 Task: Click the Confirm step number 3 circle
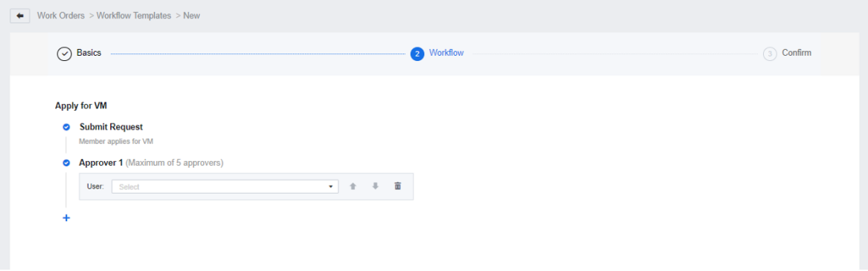click(x=770, y=53)
